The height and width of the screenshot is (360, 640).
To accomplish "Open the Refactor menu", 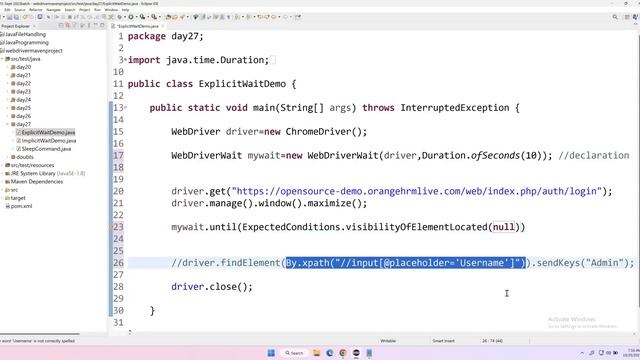I will pyautogui.click(x=36, y=10).
